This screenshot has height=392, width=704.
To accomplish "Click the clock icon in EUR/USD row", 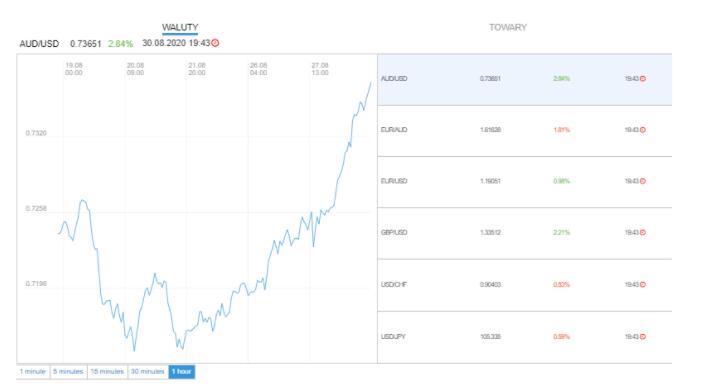I will (x=643, y=181).
